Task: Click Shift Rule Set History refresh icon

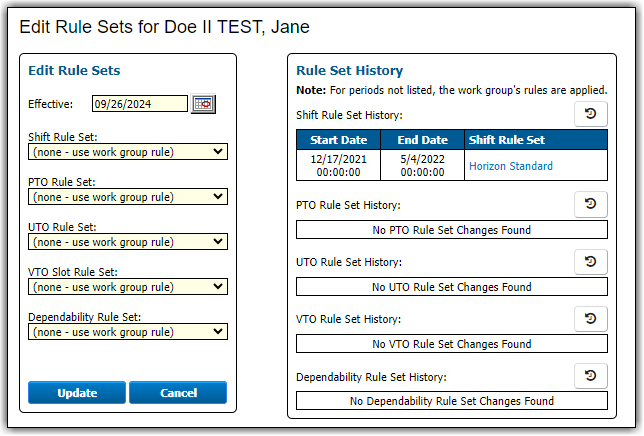Action: [590, 114]
